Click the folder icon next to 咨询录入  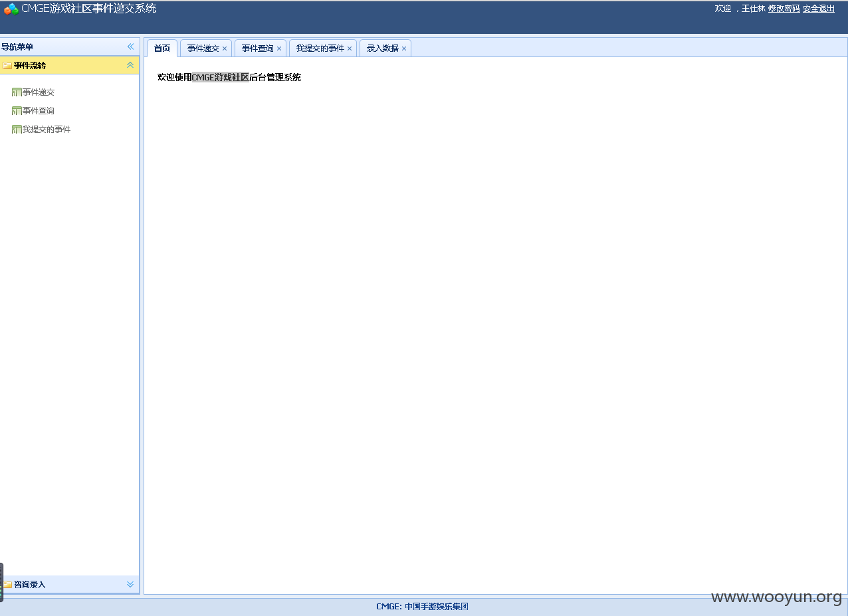7,585
